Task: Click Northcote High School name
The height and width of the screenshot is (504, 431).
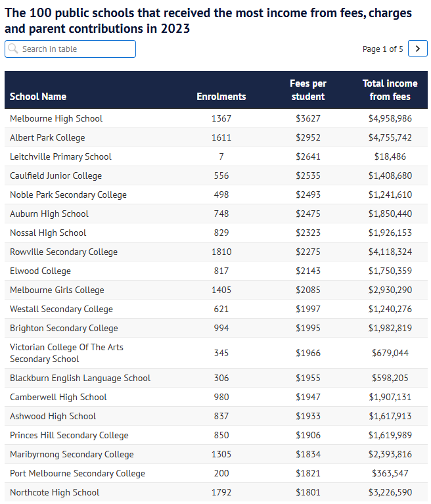Action: click(x=55, y=492)
